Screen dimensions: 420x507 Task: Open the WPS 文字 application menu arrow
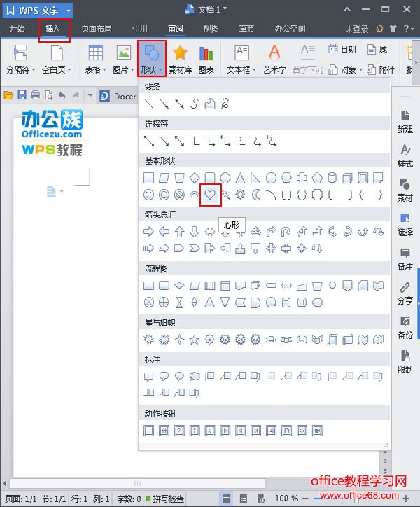tap(69, 11)
